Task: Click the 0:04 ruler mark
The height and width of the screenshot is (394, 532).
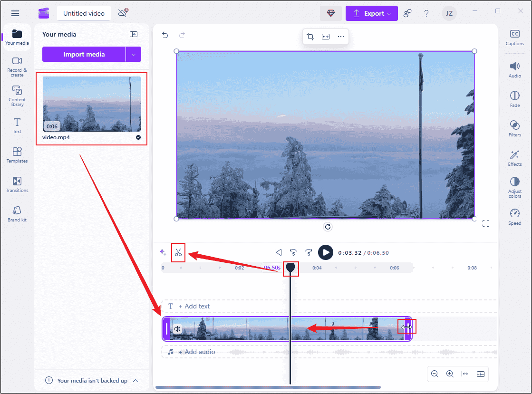Action: click(317, 268)
